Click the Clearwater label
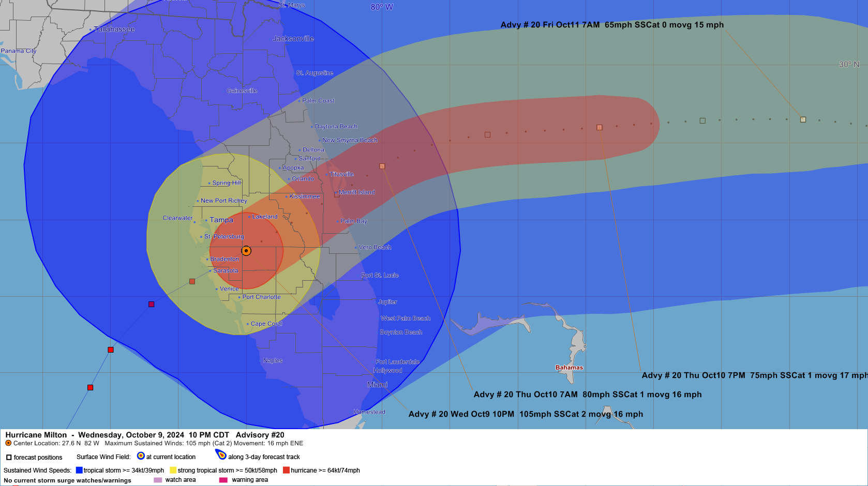 point(177,218)
